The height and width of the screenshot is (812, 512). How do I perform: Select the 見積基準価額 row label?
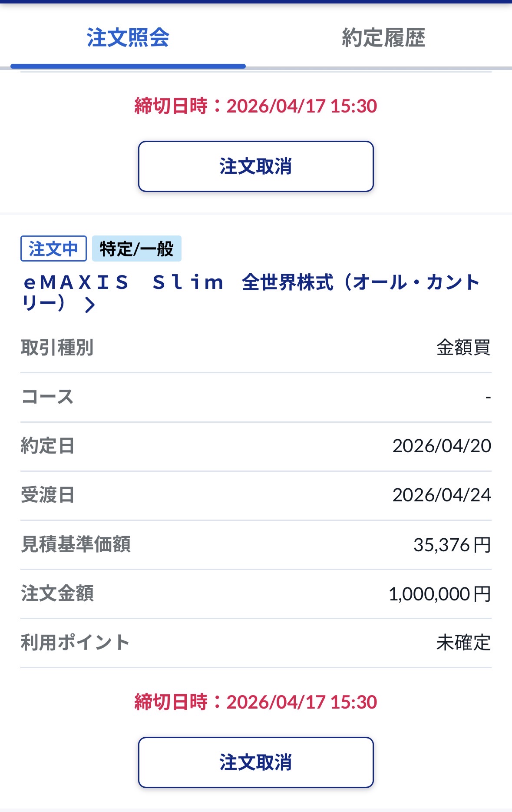[x=76, y=544]
